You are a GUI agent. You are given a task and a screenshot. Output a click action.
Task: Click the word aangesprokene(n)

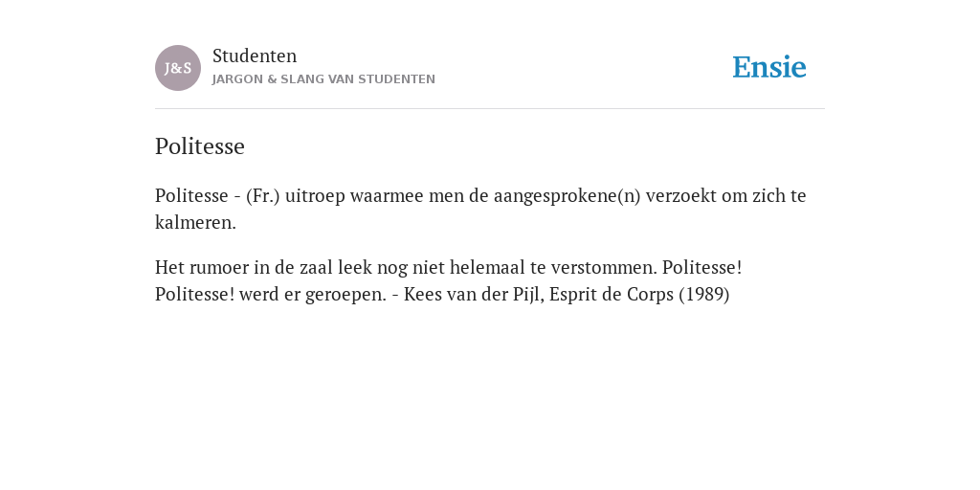pyautogui.click(x=568, y=195)
